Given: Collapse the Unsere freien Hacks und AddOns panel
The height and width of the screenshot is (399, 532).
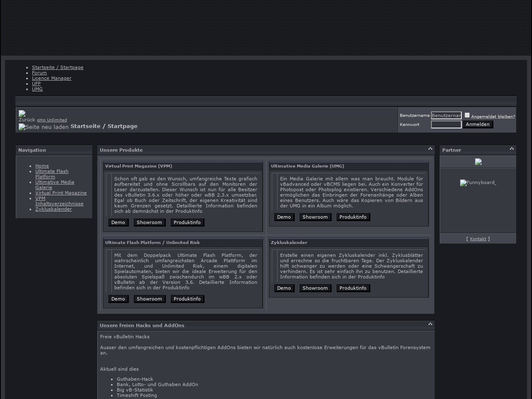Looking at the screenshot, I should 430,324.
